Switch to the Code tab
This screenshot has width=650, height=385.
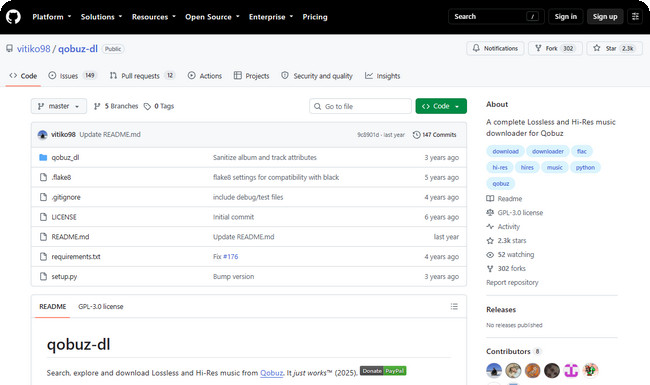click(23, 76)
